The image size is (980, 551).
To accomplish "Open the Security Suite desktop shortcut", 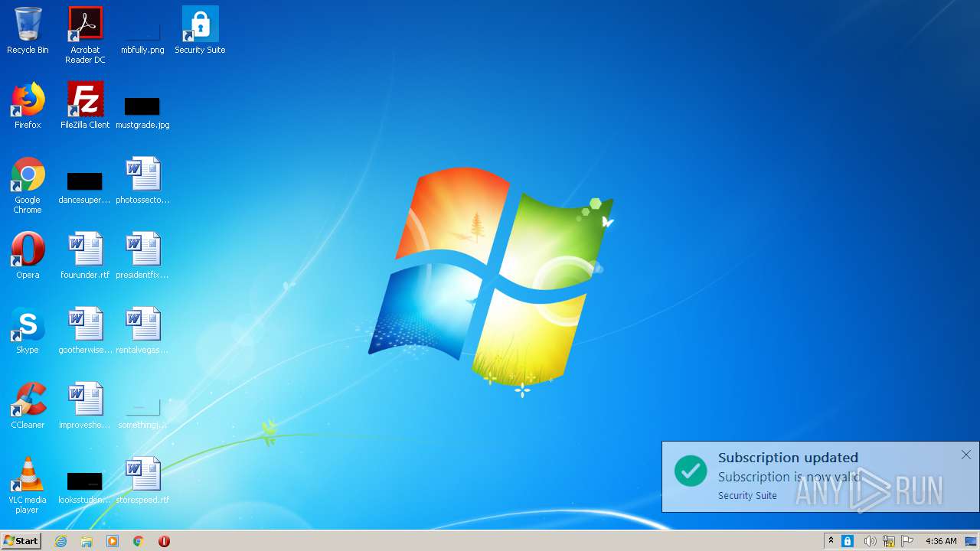I will pos(200,31).
